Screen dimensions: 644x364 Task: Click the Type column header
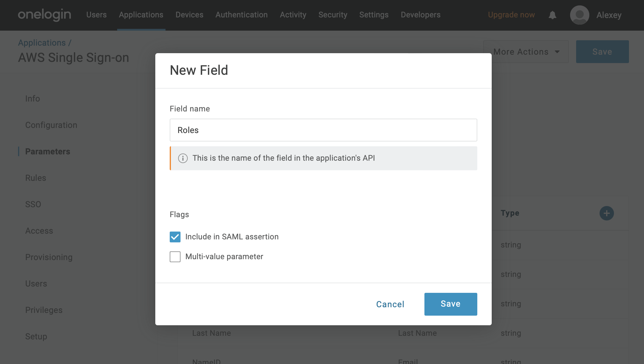tap(510, 213)
